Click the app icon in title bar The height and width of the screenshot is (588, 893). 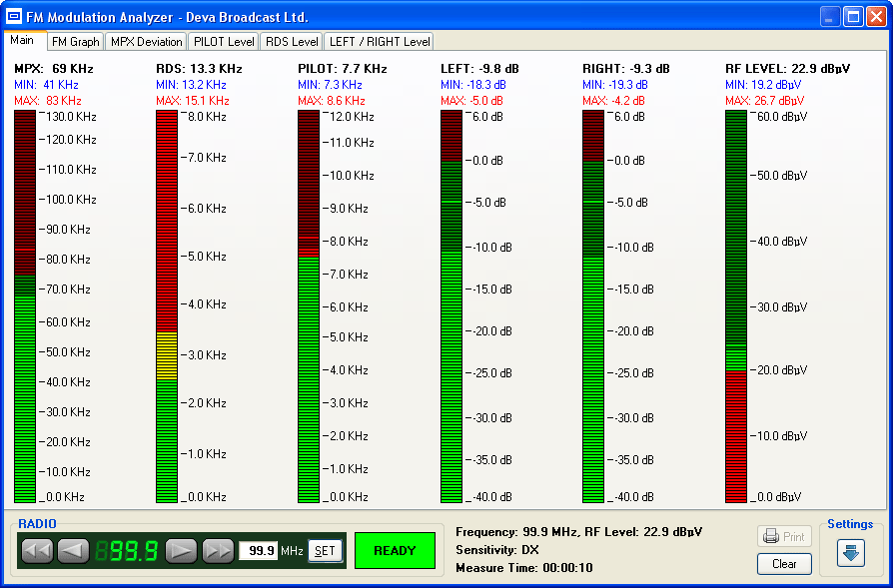point(15,17)
